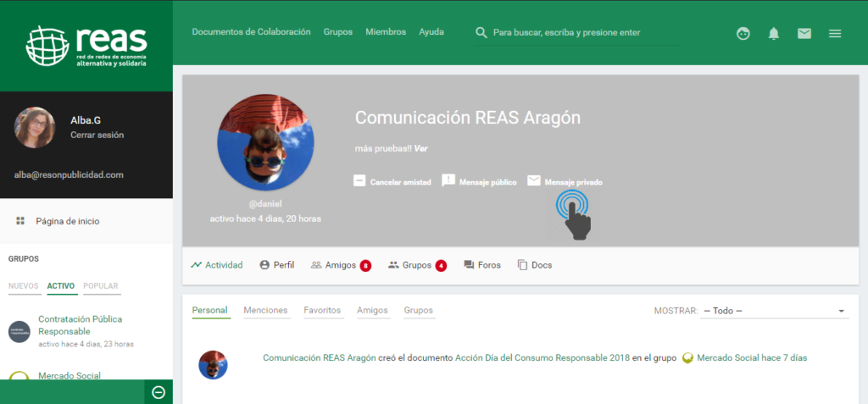Viewport: 868px width, 404px height.
Task: Open the Amigos tab with 8 badge
Action: pos(341,265)
